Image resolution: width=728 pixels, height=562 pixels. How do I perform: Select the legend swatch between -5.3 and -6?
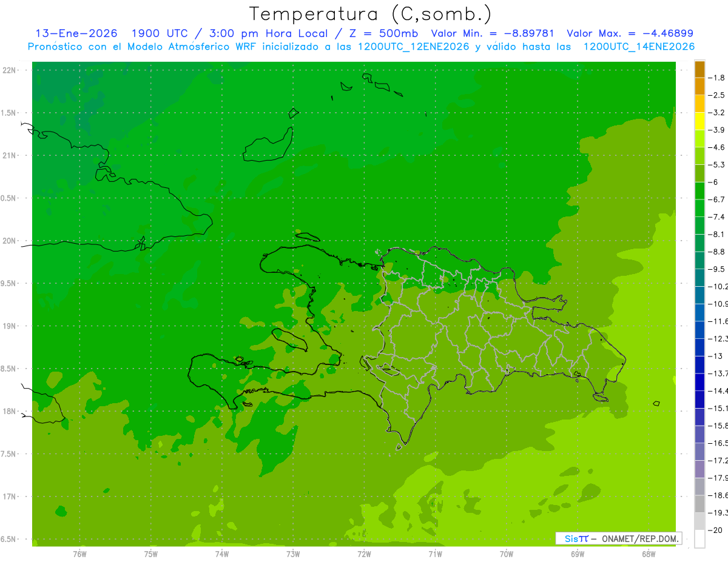pos(699,173)
